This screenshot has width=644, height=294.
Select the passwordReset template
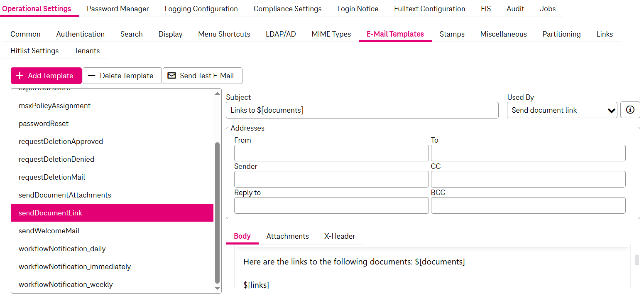(44, 124)
